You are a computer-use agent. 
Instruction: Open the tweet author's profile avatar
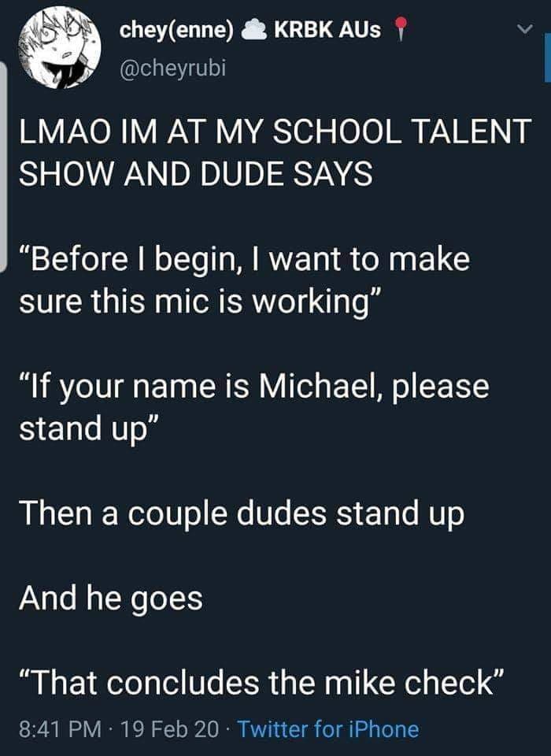60,47
